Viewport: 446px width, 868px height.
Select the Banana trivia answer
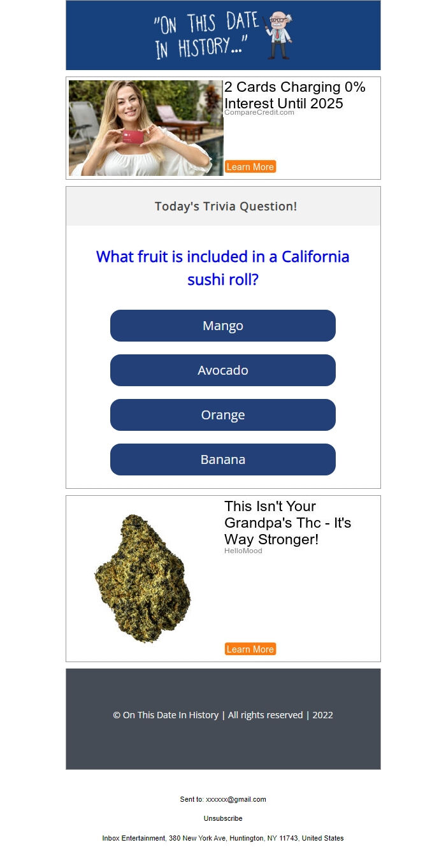pyautogui.click(x=222, y=459)
